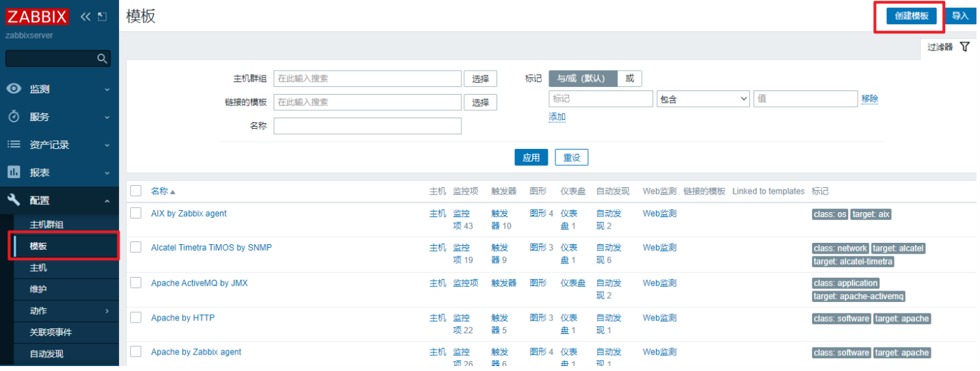The width and height of the screenshot is (980, 371).
Task: Click the sidebar search magnifier icon
Action: coord(103,58)
